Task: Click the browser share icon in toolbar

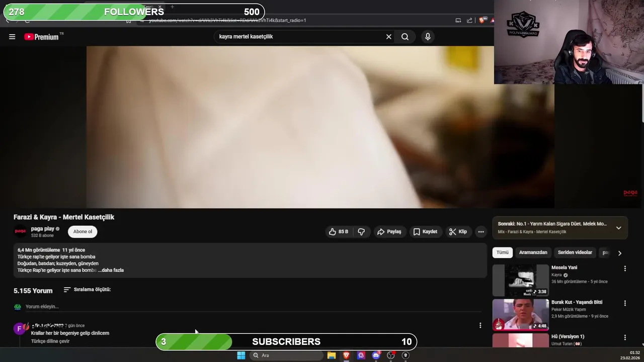Action: pos(469,21)
